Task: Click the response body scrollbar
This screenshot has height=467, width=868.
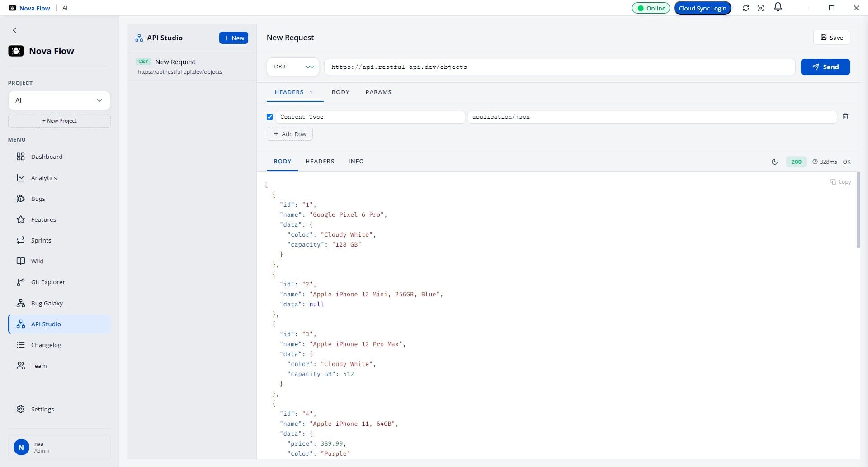Action: [x=858, y=210]
